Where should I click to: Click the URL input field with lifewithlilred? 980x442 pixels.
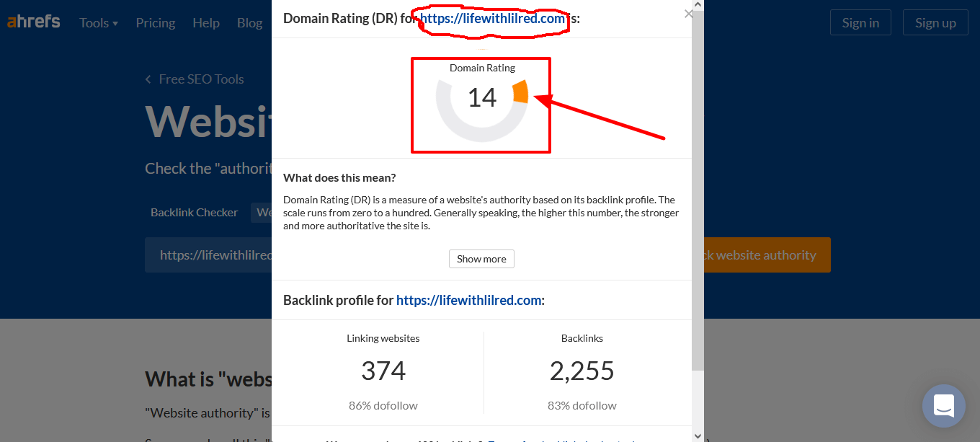click(209, 255)
